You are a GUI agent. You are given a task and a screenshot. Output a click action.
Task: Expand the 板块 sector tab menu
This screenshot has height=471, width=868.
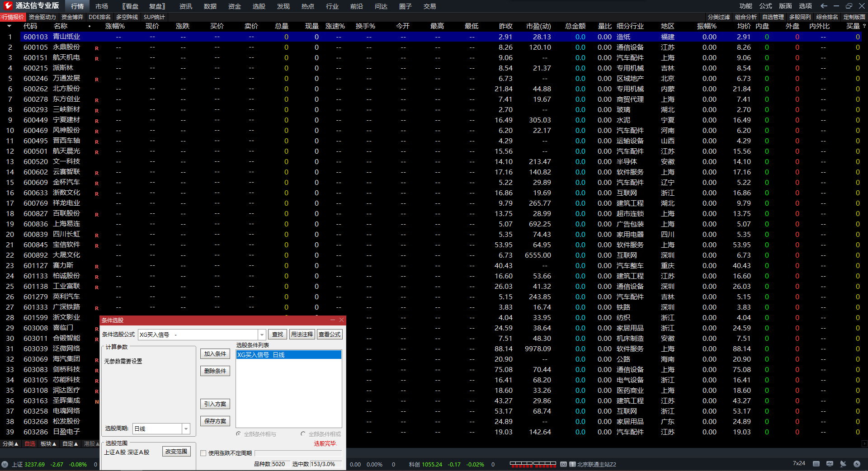tap(48, 444)
